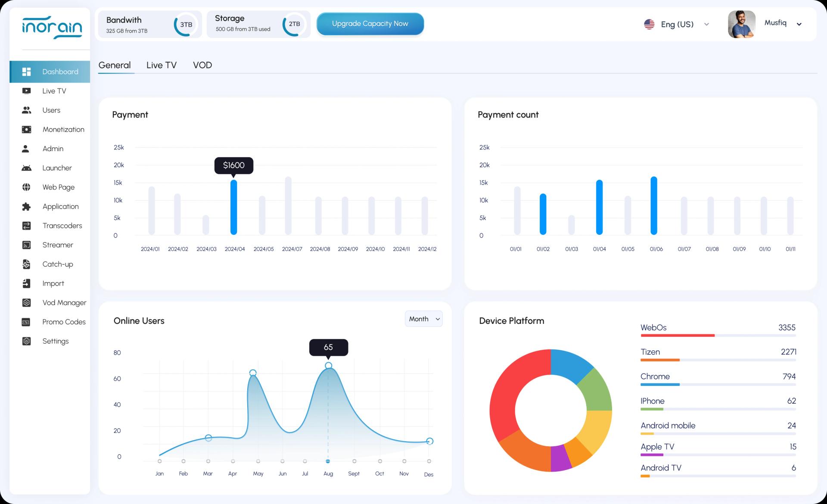Click the WebOs red progress bar
Viewport: 827px width, 504px height.
point(677,335)
